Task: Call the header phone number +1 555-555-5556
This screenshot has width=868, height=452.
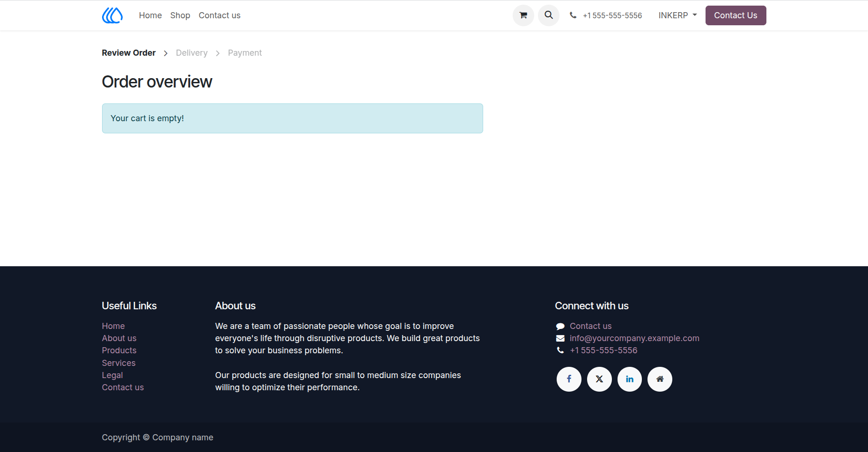Action: pyautogui.click(x=612, y=15)
